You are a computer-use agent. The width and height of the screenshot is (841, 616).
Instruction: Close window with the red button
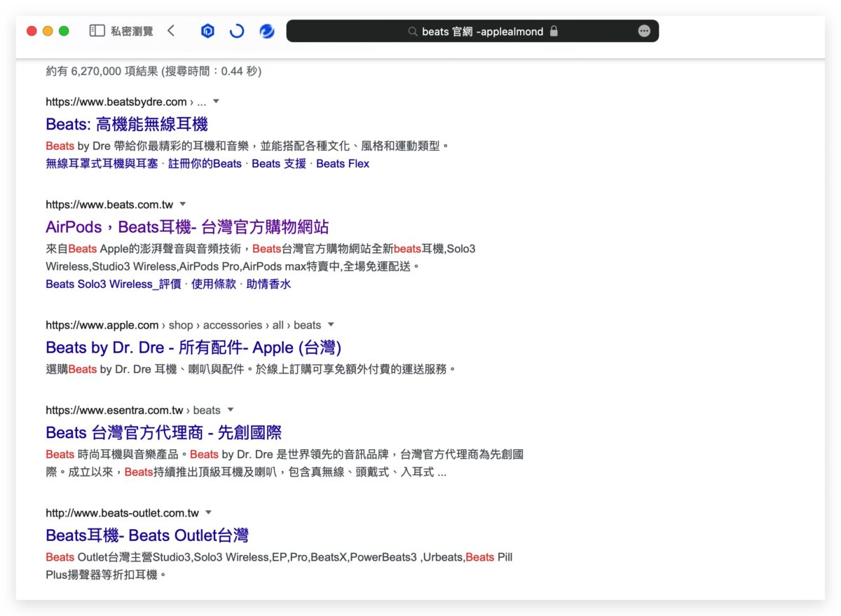(32, 31)
